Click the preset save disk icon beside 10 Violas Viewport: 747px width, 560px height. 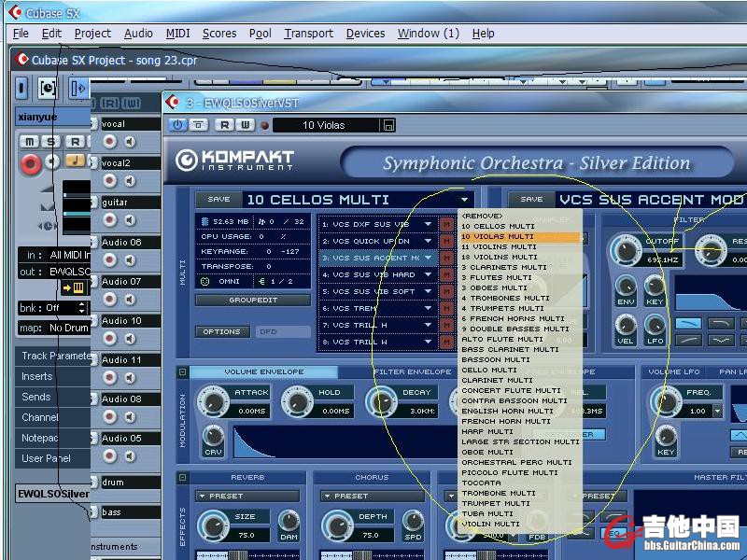click(388, 125)
